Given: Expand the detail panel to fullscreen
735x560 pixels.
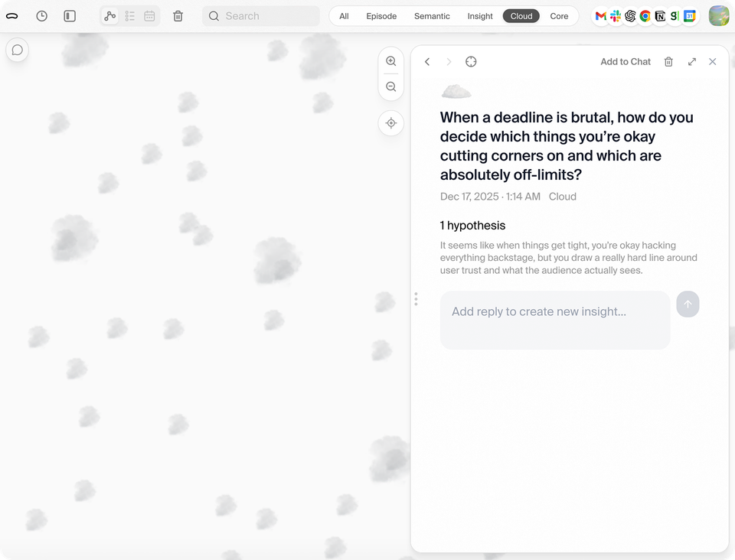Looking at the screenshot, I should point(692,62).
